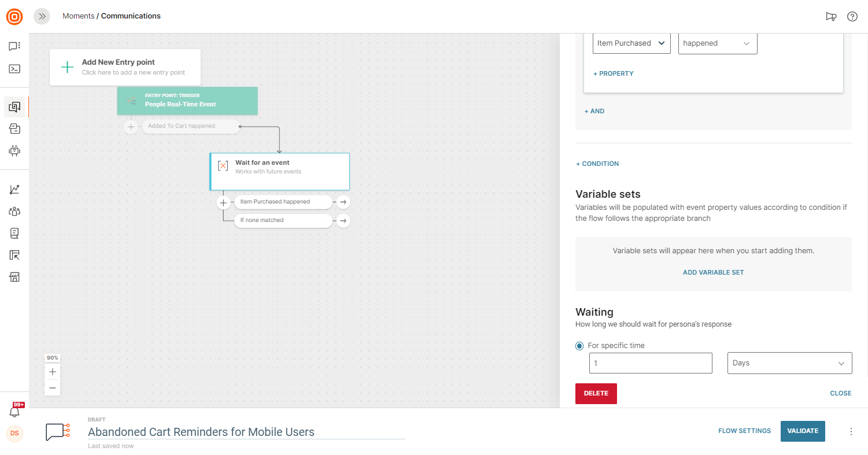Open the Analyze chart icon in sidebar
868x455 pixels.
pos(14,190)
